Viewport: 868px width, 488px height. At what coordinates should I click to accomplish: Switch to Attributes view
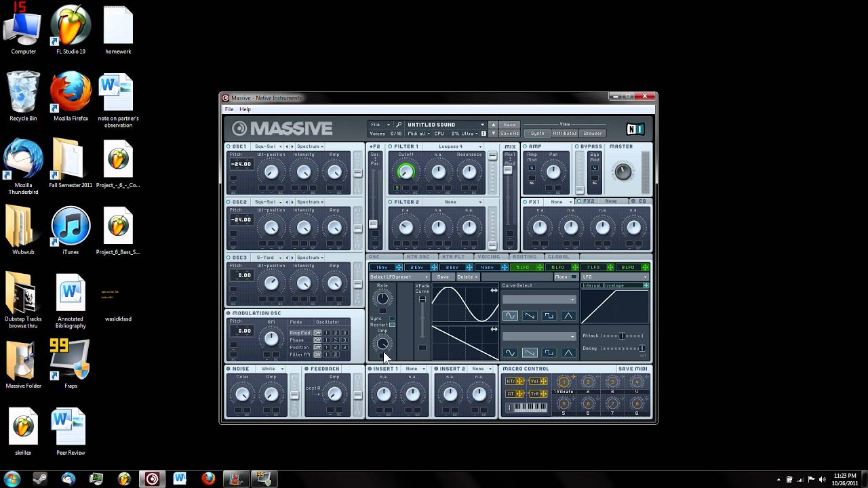(564, 134)
